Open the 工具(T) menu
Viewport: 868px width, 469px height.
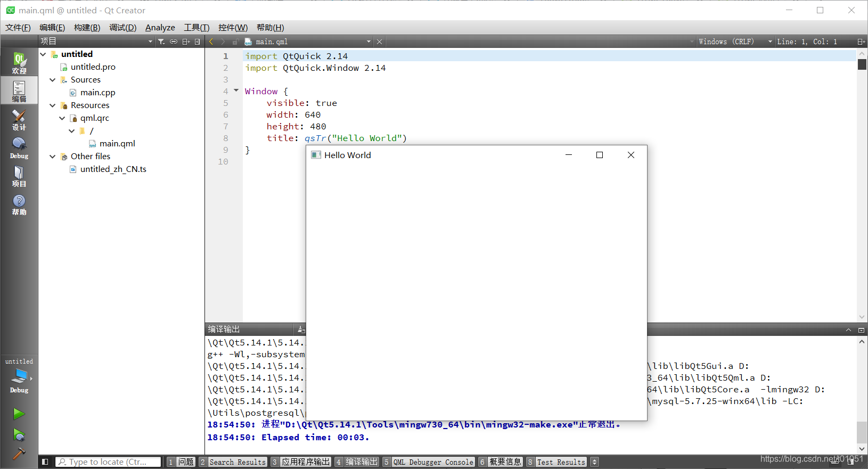coord(196,28)
